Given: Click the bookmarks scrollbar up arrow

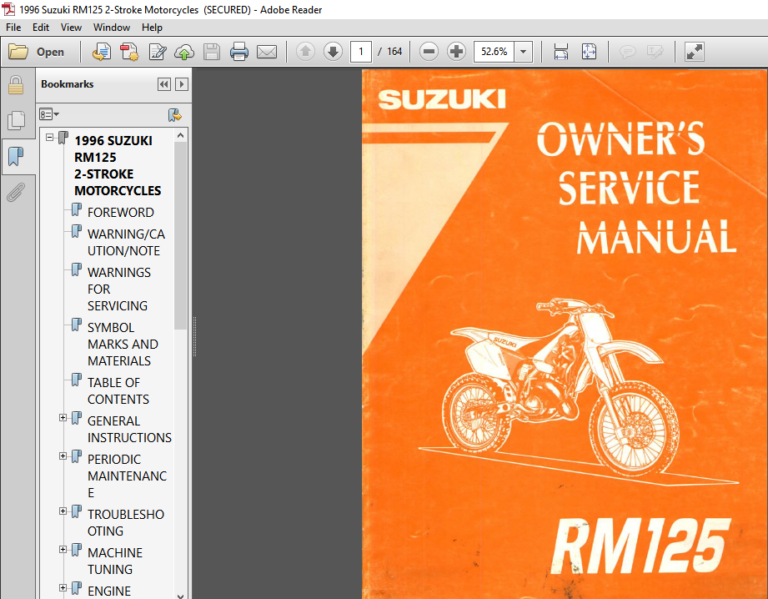Looking at the screenshot, I should pos(180,136).
